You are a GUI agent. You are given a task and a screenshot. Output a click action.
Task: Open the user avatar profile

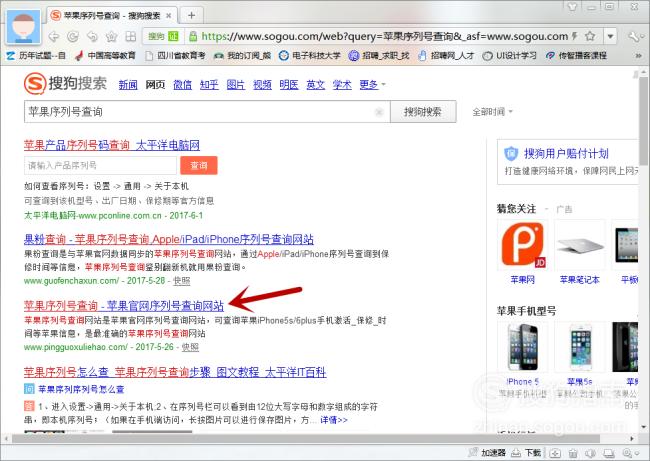[24, 27]
